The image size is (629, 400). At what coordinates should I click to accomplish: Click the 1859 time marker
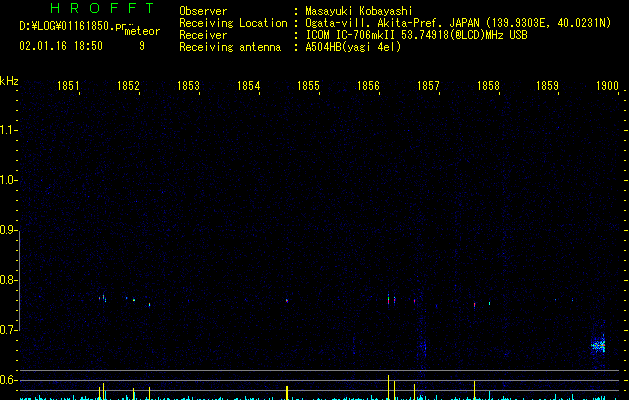pos(547,86)
